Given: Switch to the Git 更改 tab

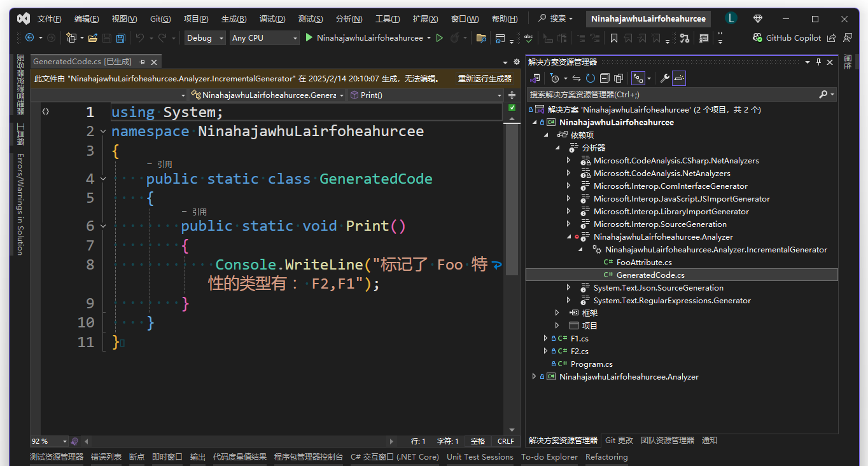Looking at the screenshot, I should (x=619, y=440).
